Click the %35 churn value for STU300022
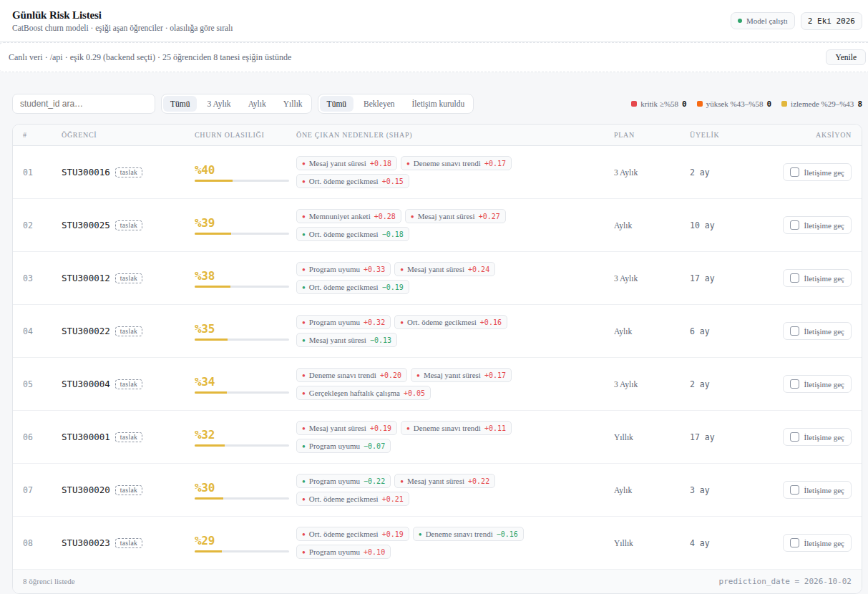Viewport: 868px width, 594px height. pos(205,329)
